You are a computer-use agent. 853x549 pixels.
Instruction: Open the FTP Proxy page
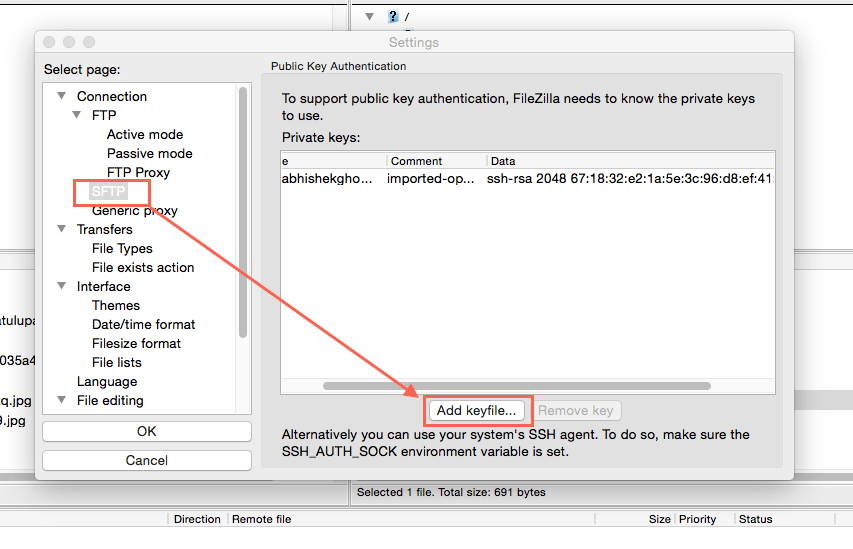pyautogui.click(x=138, y=172)
